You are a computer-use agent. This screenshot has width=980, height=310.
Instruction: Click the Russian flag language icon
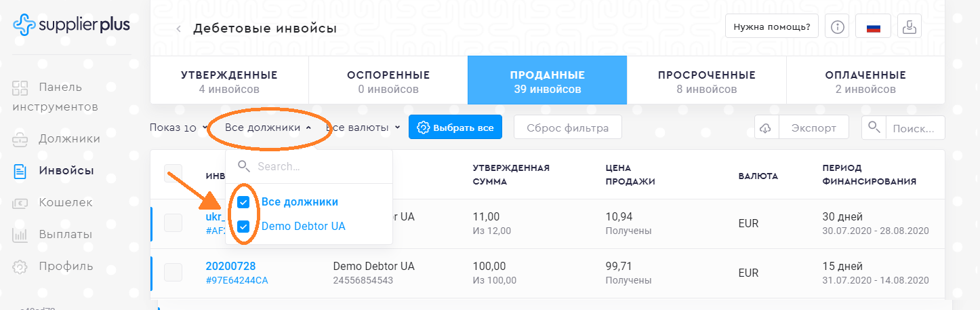click(x=873, y=27)
